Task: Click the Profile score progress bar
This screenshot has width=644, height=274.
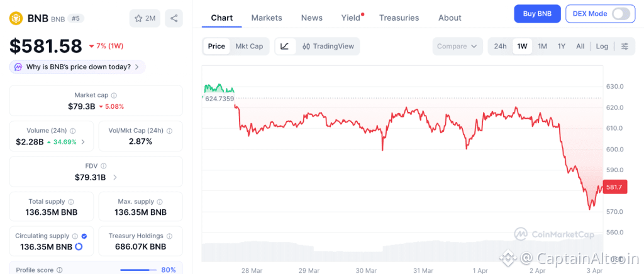Action: pyautogui.click(x=138, y=270)
